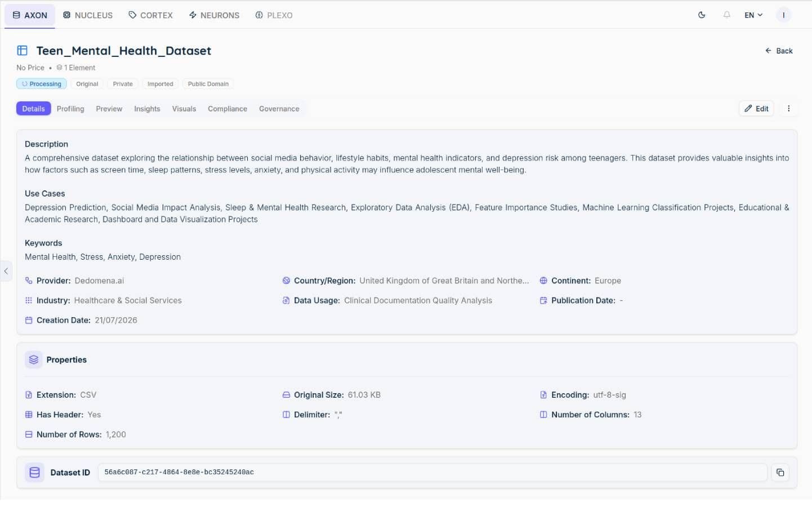Click the 'Healthcare & Social Services' value
This screenshot has height=507, width=812.
click(x=128, y=300)
